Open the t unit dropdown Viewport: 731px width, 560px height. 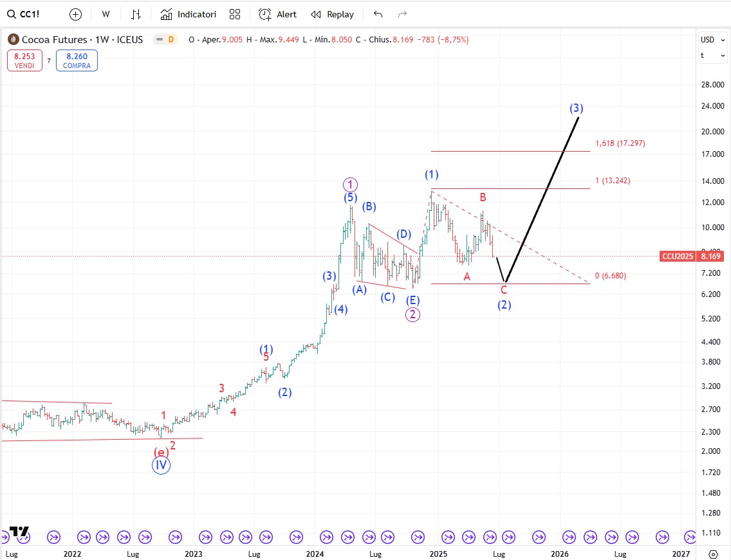pos(712,55)
